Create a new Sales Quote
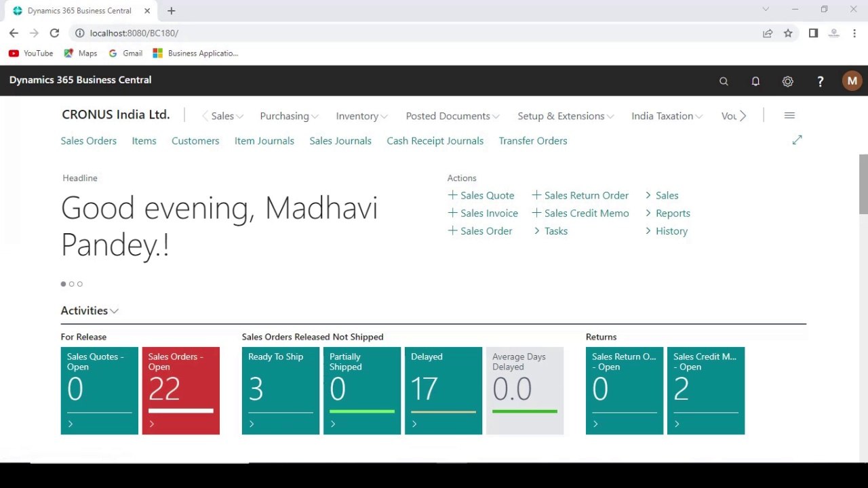This screenshot has width=868, height=488. click(x=481, y=195)
